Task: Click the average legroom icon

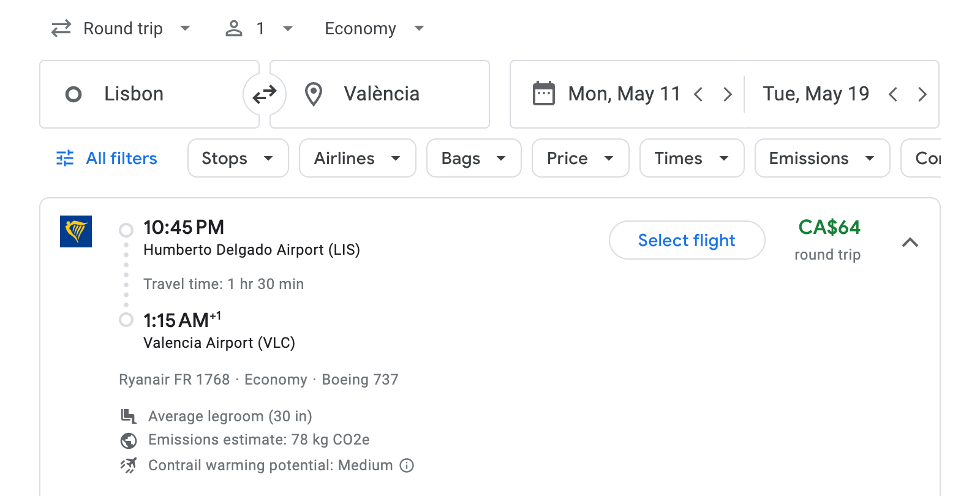Action: [x=127, y=416]
